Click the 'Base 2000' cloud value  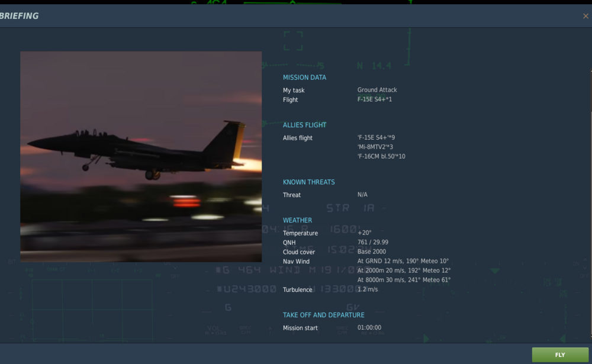[372, 252]
